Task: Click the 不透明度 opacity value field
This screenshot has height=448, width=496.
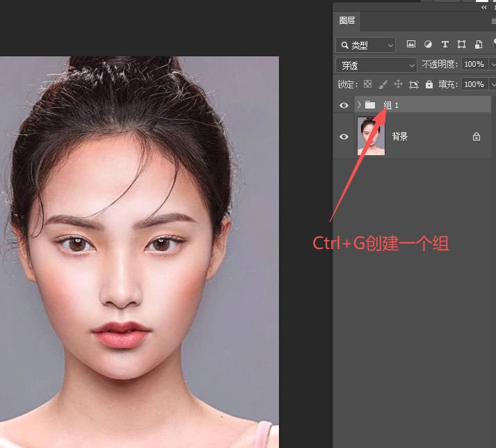Action: [474, 64]
